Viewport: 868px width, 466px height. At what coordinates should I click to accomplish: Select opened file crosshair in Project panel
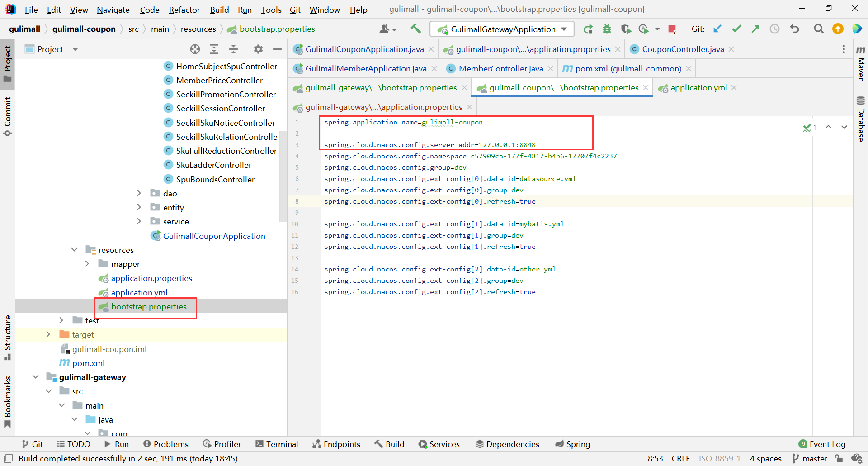pos(195,49)
